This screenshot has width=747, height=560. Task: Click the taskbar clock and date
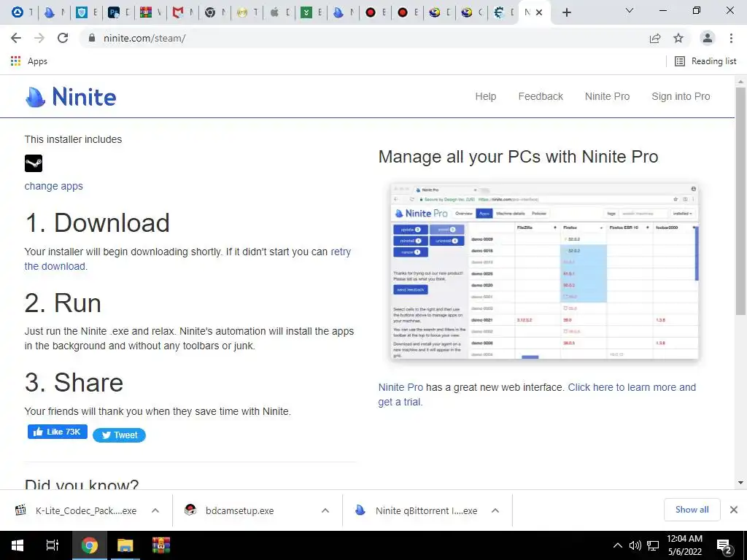point(684,545)
